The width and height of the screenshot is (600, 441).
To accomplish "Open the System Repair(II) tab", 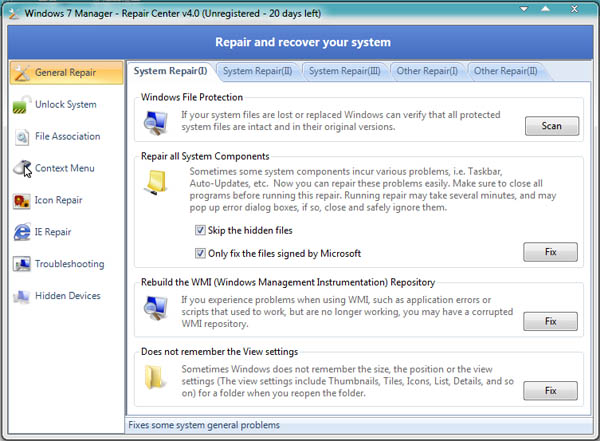I will tap(258, 71).
